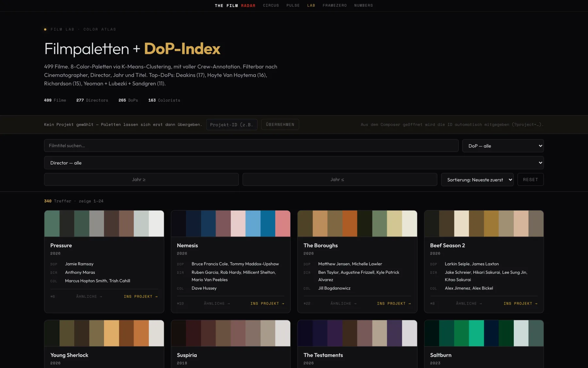Pick the rust orange swatch in The Boroughs palette
Screen dimensions: 588x368
pyautogui.click(x=350, y=223)
